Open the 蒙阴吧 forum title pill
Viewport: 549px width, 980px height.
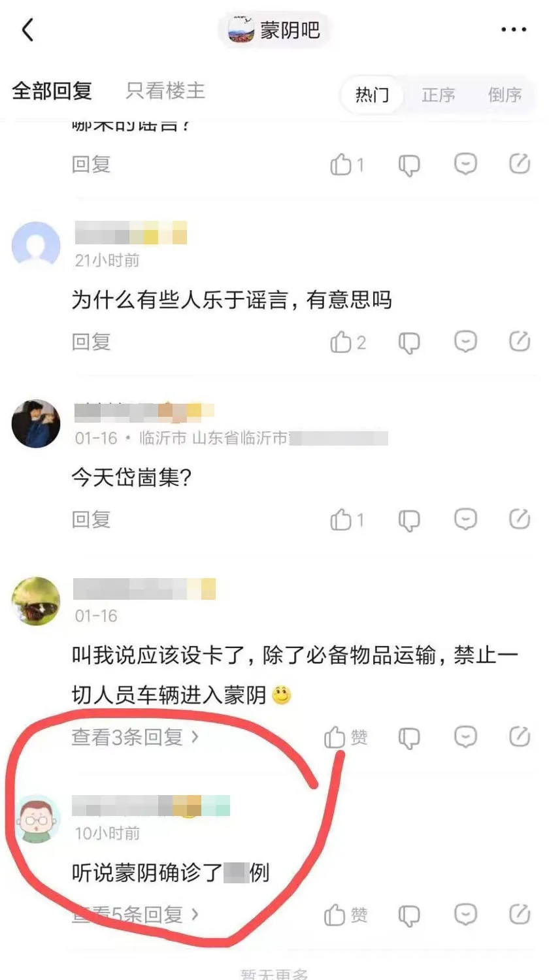pos(274,30)
